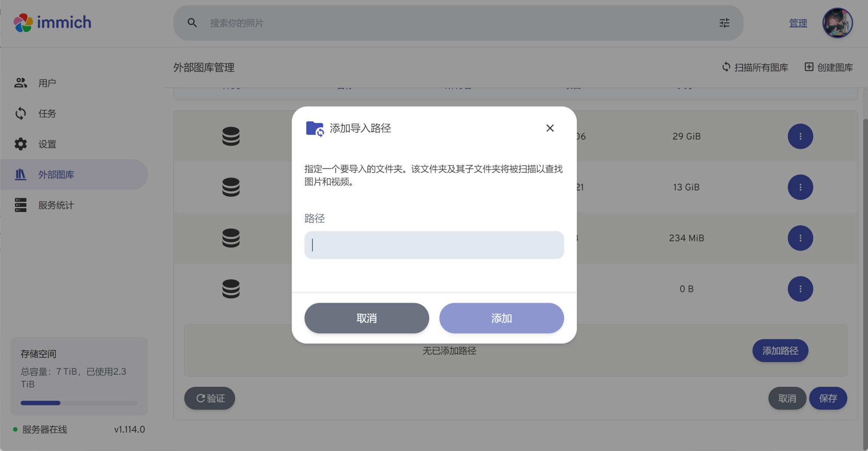Click the 管理 link
This screenshot has height=451, width=868.
coord(798,23)
